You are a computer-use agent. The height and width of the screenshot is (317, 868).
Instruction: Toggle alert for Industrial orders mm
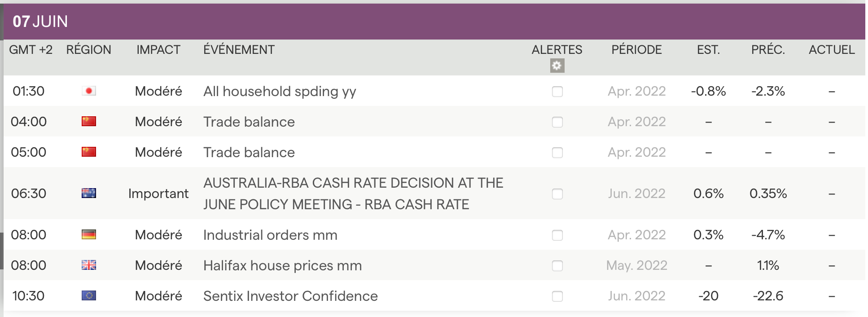[557, 235]
